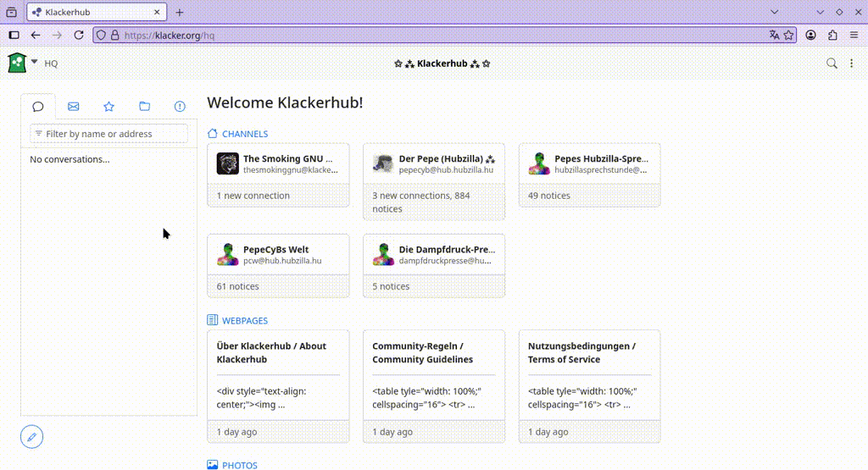Image resolution: width=868 pixels, height=470 pixels.
Task: Switch to the starred messages tab
Action: click(x=108, y=107)
